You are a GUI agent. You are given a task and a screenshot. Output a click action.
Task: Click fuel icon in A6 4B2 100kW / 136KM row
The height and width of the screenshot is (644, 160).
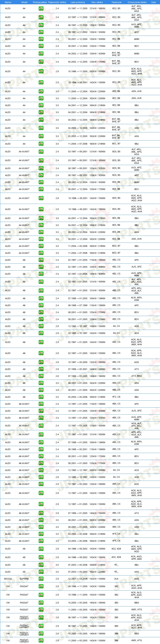point(41,298)
